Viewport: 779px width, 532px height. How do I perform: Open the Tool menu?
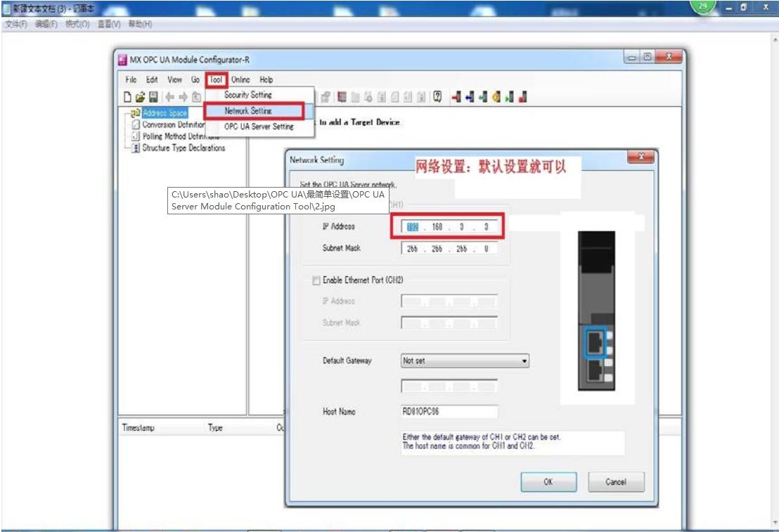[x=217, y=80]
